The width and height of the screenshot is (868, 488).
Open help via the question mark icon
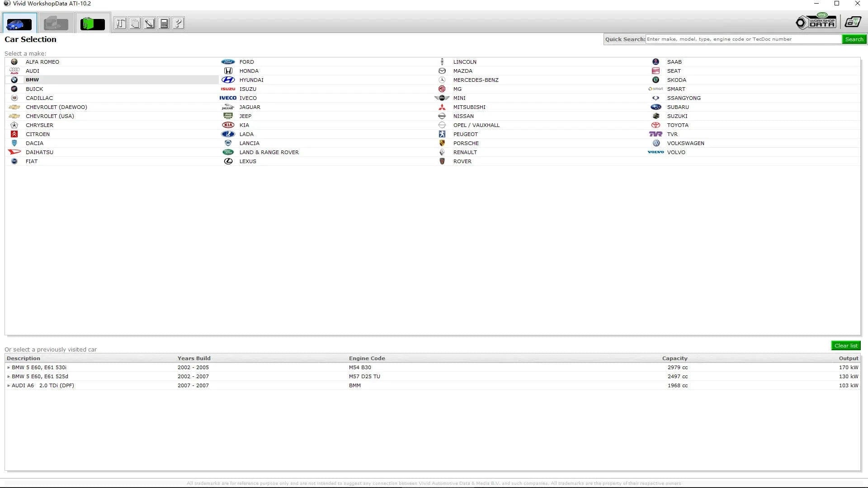pos(178,23)
